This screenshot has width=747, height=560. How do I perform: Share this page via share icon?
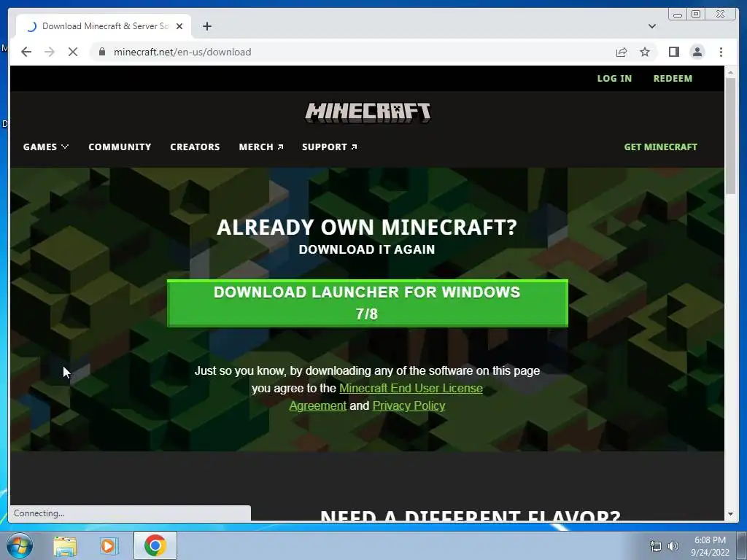(622, 52)
